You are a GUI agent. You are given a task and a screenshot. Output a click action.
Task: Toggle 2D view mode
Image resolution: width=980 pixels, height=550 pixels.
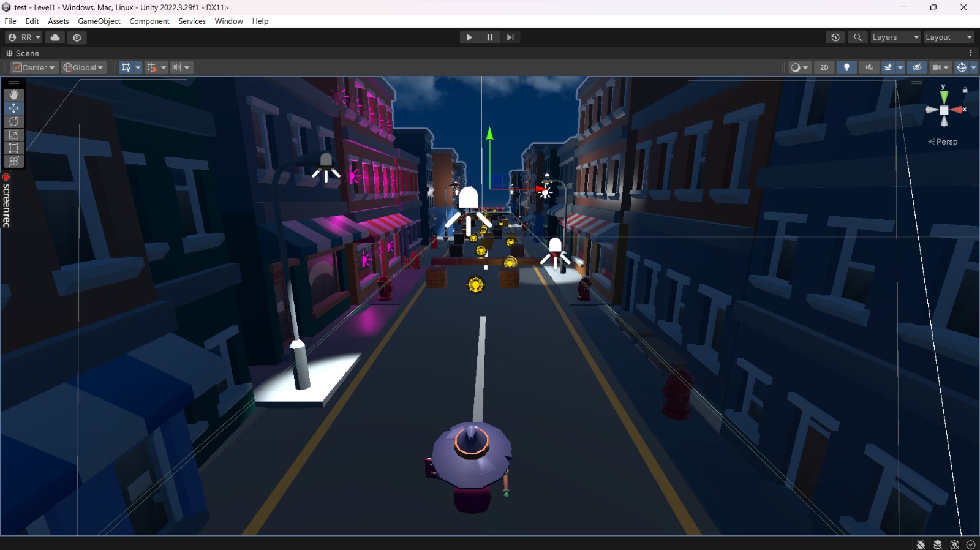click(x=824, y=67)
